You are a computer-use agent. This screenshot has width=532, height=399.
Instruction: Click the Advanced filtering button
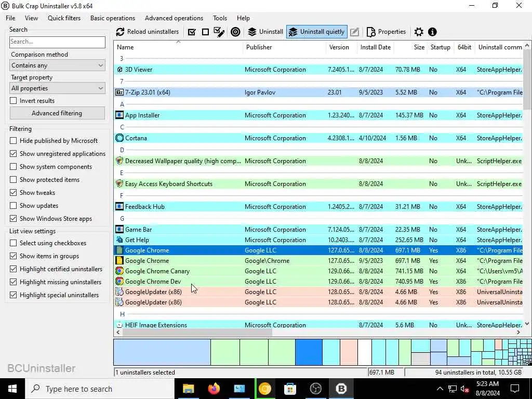(57, 113)
